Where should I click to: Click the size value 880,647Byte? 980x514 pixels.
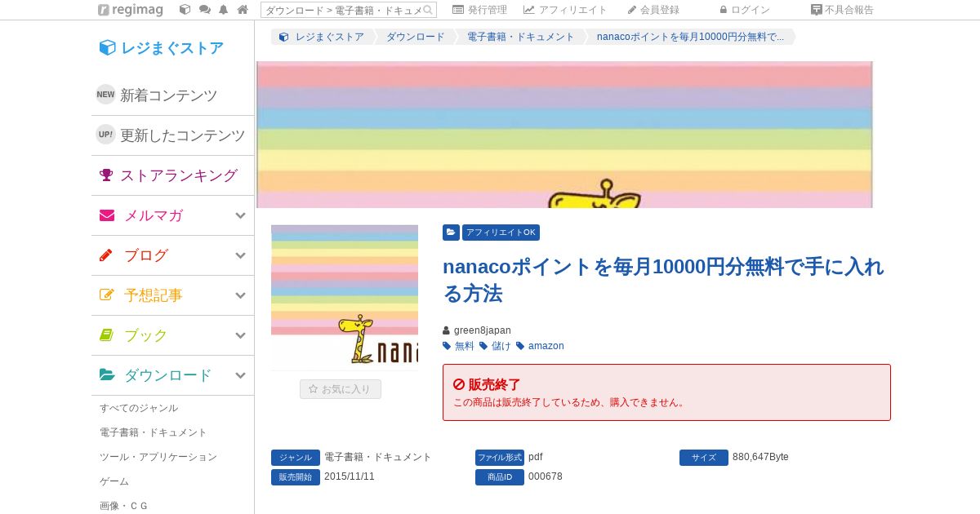click(760, 457)
